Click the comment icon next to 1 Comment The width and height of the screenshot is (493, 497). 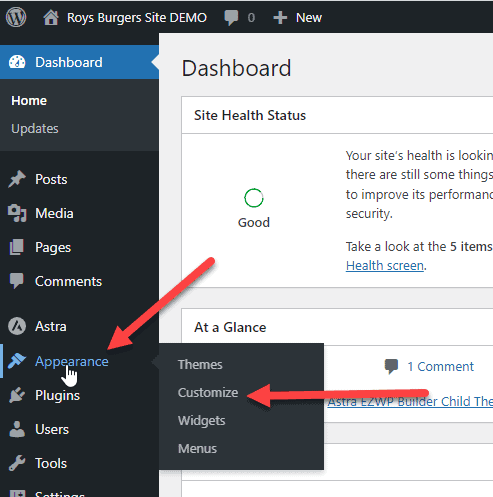pos(391,366)
